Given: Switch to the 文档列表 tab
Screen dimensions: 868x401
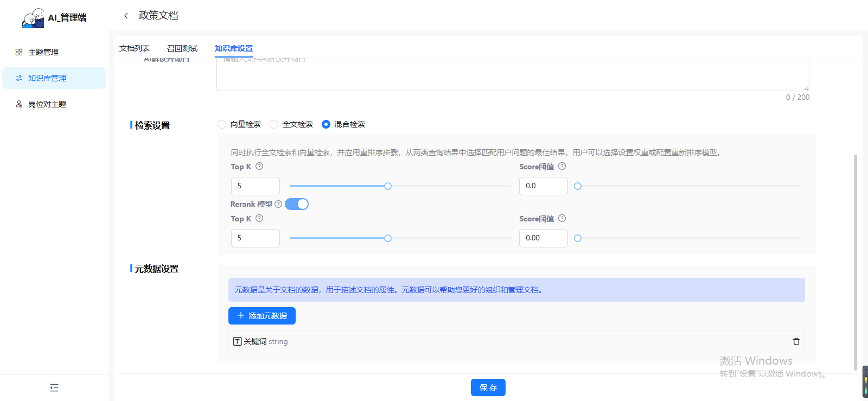Looking at the screenshot, I should (135, 48).
